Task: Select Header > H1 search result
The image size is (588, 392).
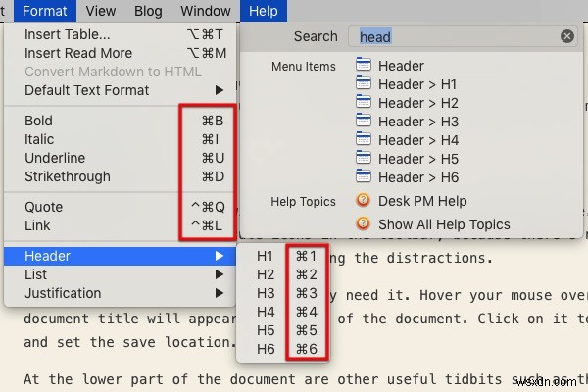Action: pyautogui.click(x=417, y=85)
